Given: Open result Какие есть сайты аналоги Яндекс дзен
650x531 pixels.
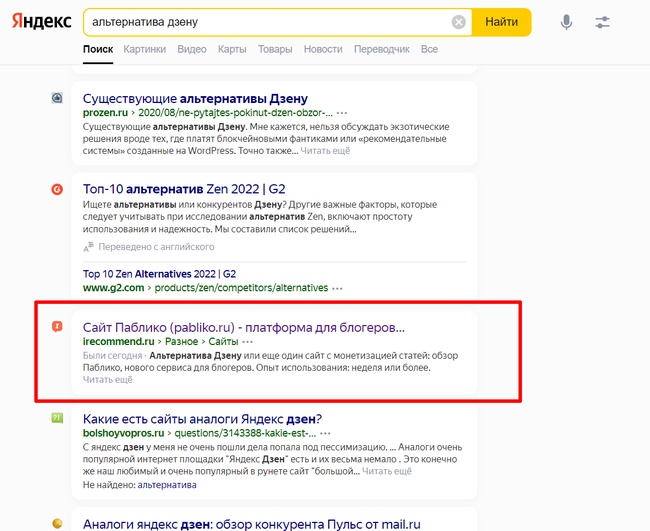Looking at the screenshot, I should (202, 419).
